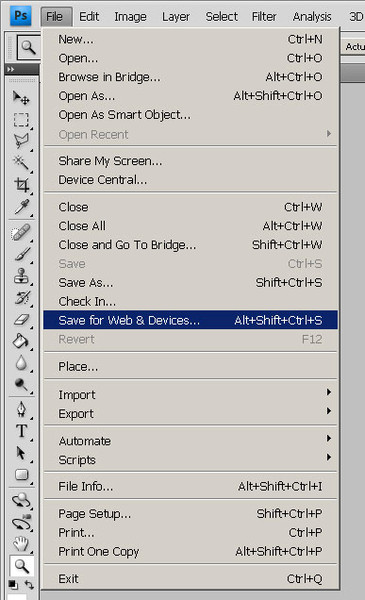Choose Save for Web & Devices
This screenshot has height=600, width=365.
click(x=191, y=320)
